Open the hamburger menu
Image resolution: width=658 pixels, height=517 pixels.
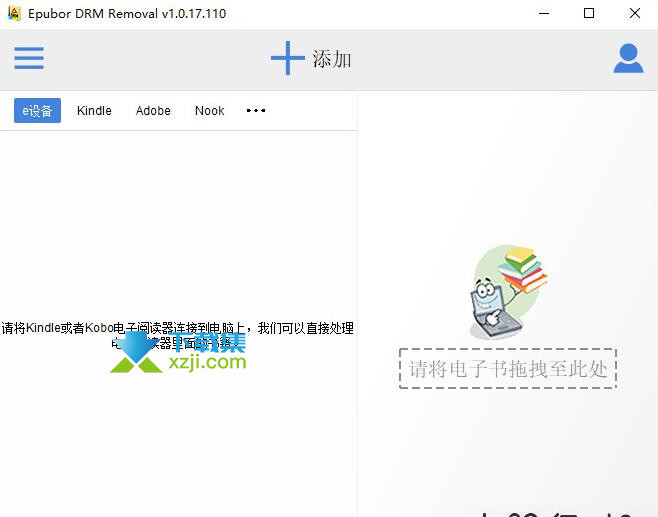tap(29, 58)
